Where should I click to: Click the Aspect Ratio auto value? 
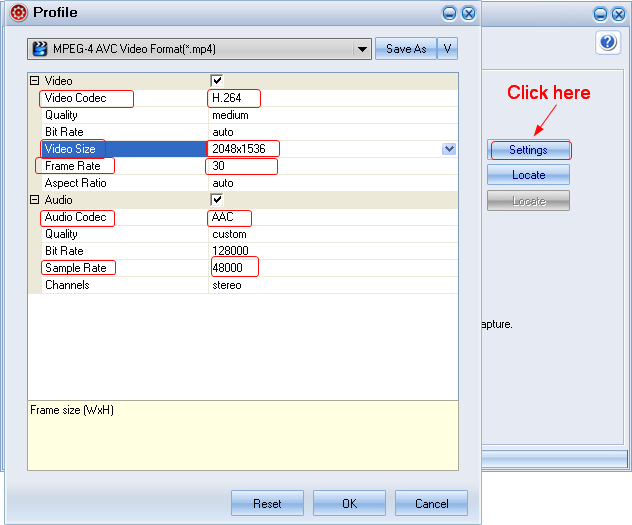(x=223, y=183)
